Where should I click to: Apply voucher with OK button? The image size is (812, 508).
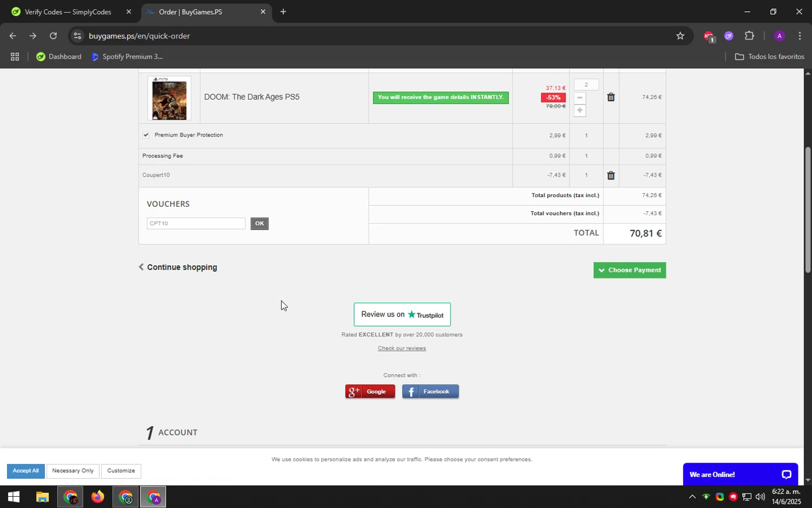pos(259,223)
